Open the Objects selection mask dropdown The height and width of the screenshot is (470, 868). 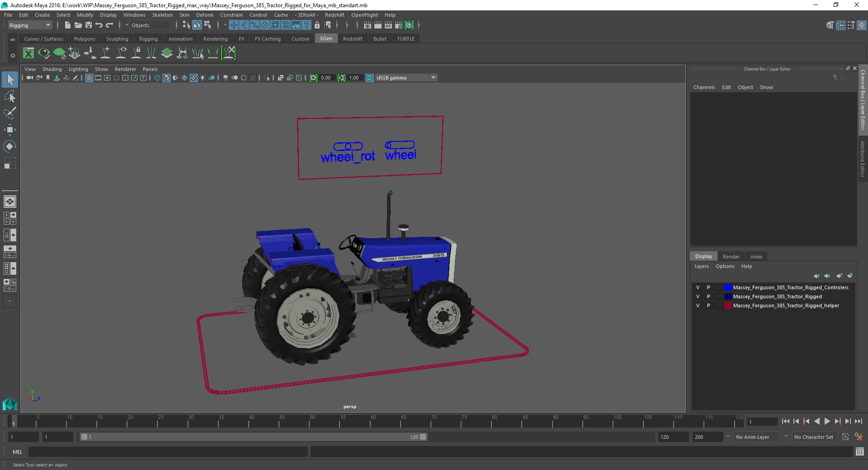coord(150,25)
